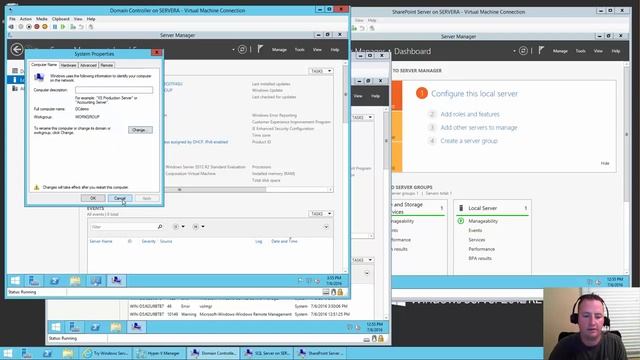Viewport: 640px width, 360px height.
Task: Click notifications flag in Domain Controller Server Manager
Action: coord(260,49)
